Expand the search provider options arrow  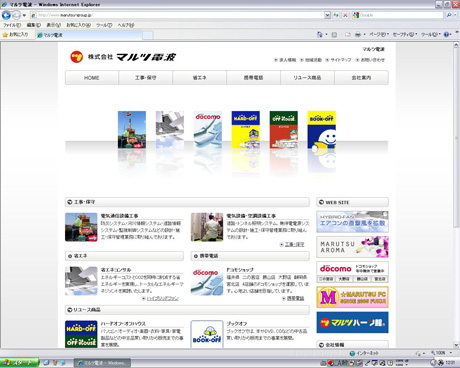[x=455, y=15]
